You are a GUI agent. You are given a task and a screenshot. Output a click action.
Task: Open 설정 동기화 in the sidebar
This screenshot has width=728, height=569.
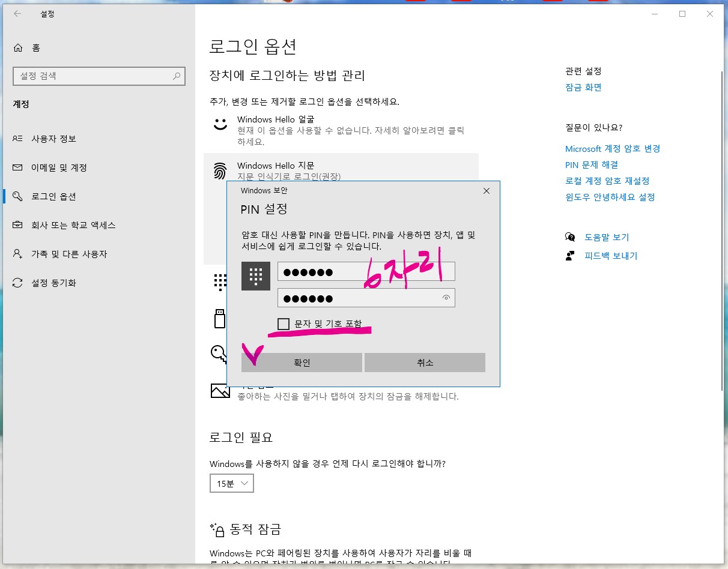pyautogui.click(x=54, y=283)
